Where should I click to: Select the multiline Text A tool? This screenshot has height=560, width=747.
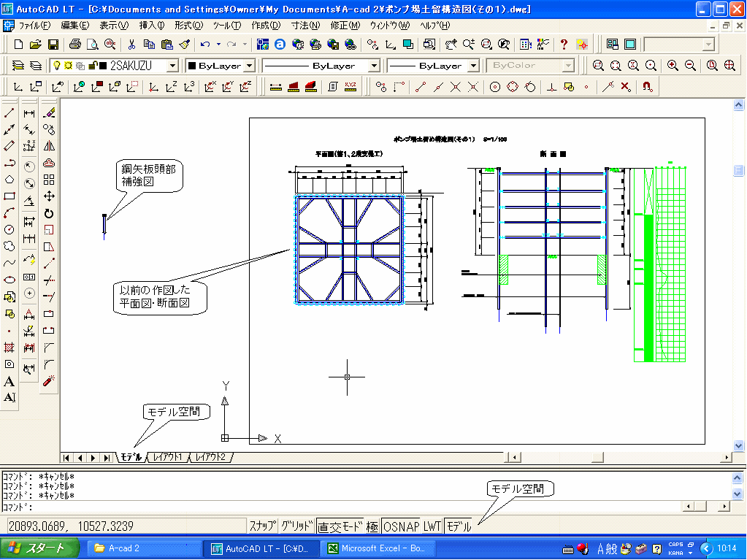9,381
